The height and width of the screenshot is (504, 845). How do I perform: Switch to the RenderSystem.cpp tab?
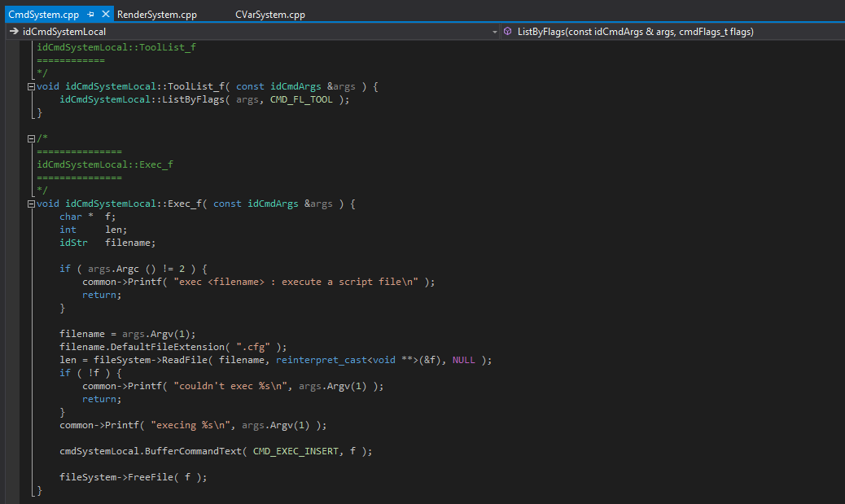156,15
